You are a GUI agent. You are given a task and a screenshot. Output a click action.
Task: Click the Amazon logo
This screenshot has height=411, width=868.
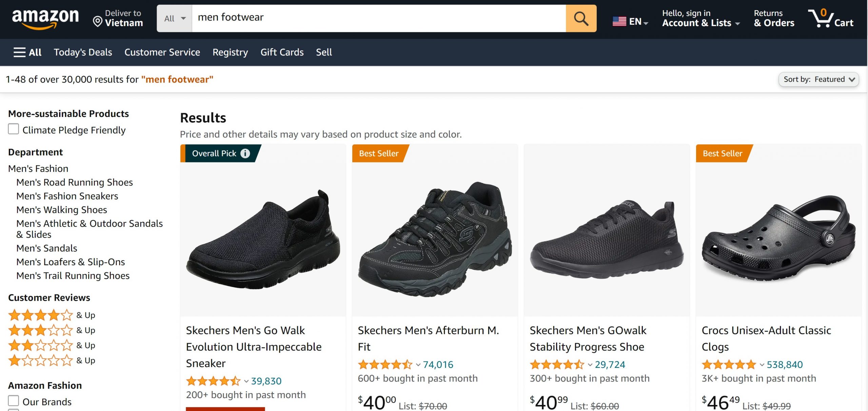(x=45, y=19)
